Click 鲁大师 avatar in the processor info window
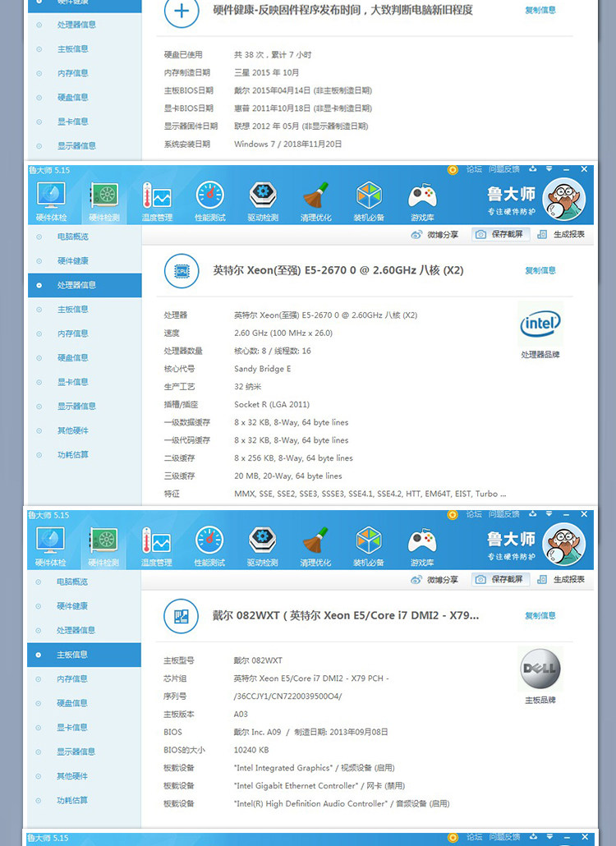Screen dimensions: 616x846 point(563,199)
